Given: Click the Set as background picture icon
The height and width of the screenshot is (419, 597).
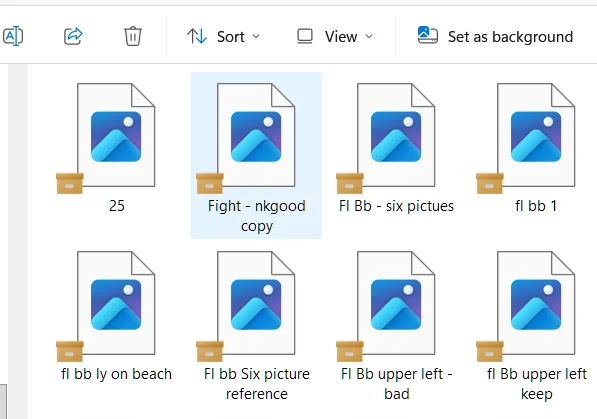Looking at the screenshot, I should pyautogui.click(x=428, y=35).
